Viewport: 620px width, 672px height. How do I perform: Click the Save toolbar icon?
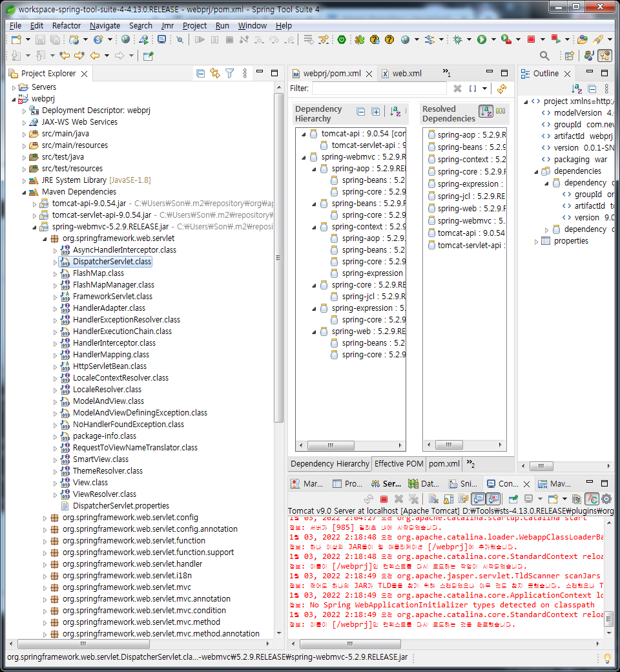40,40
